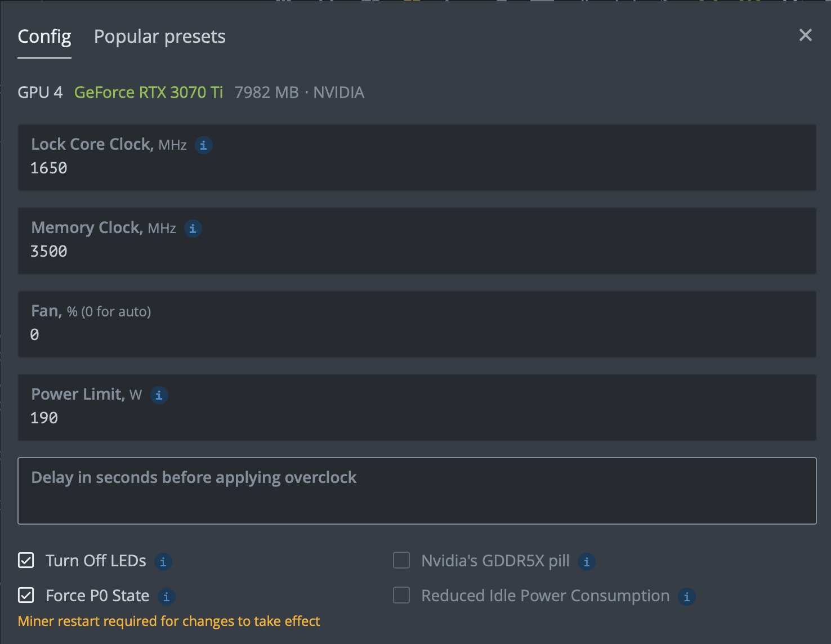Switch to Popular presets tab
The height and width of the screenshot is (644, 831).
159,37
